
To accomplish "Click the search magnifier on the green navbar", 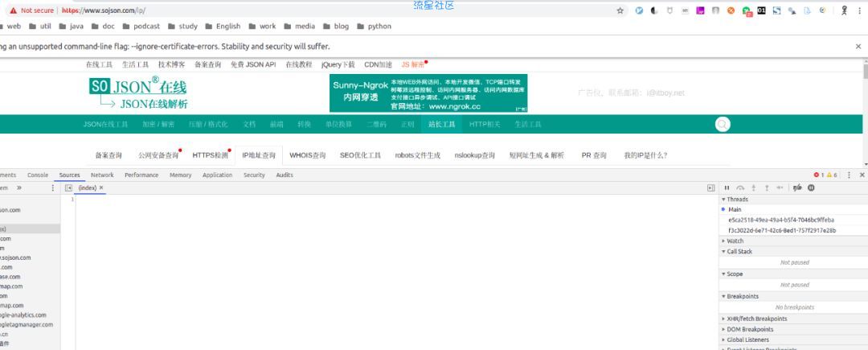I will pyautogui.click(x=723, y=125).
